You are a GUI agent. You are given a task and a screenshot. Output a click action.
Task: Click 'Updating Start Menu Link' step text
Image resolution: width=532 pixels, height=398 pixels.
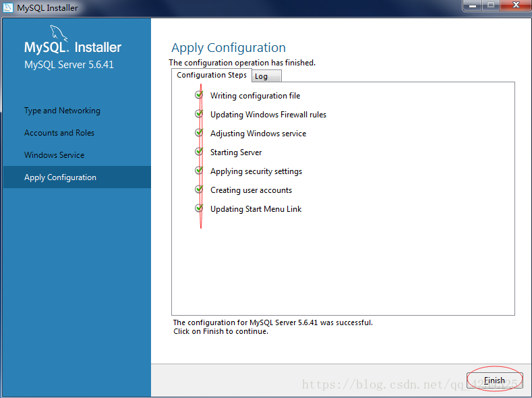point(256,209)
